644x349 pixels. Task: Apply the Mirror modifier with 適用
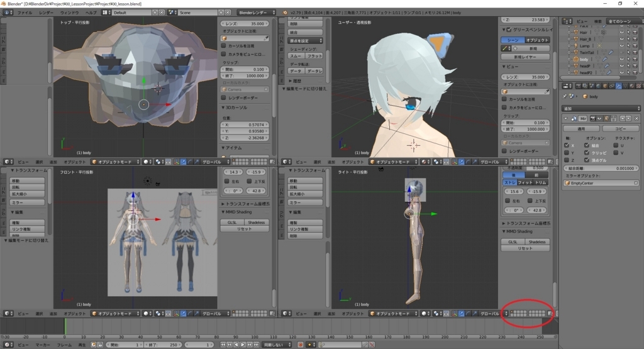pos(581,128)
